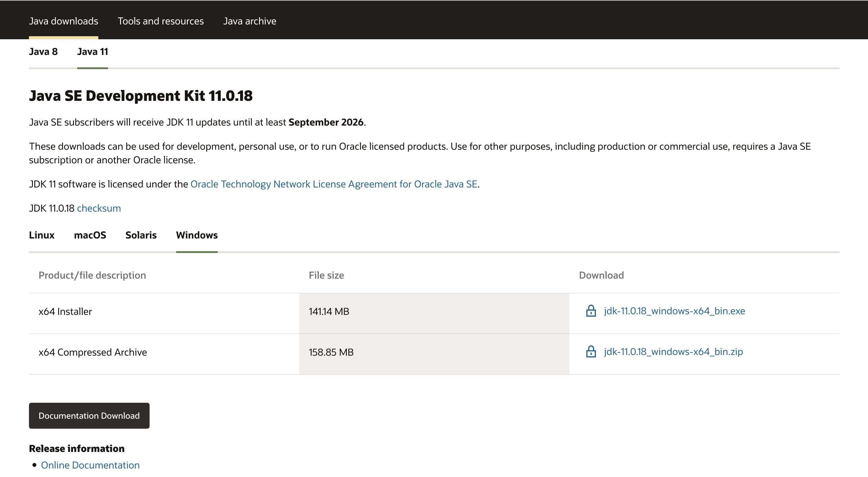
Task: Click the Release information heading
Action: click(x=77, y=449)
